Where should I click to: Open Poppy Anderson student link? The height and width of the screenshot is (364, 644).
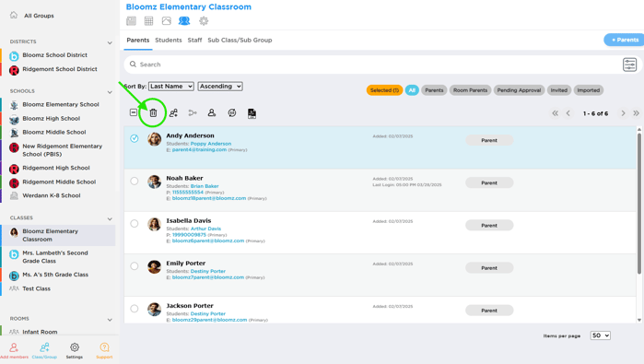point(211,144)
